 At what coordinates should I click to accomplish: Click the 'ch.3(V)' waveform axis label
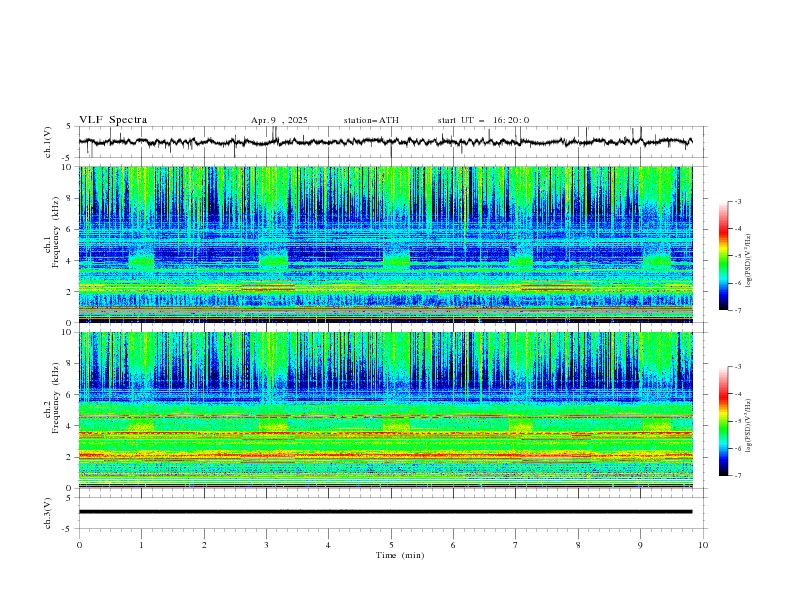pos(48,513)
